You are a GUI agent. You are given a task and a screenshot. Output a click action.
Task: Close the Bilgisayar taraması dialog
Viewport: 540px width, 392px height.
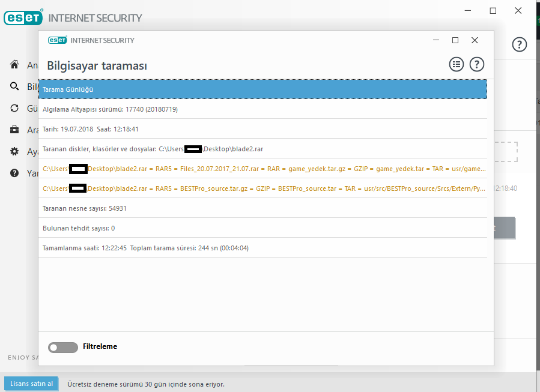click(475, 40)
